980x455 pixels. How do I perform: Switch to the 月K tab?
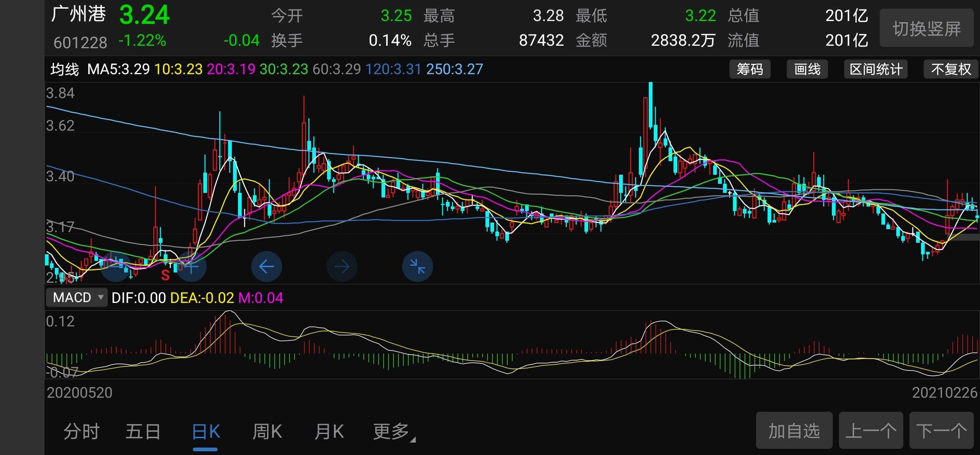tap(329, 432)
